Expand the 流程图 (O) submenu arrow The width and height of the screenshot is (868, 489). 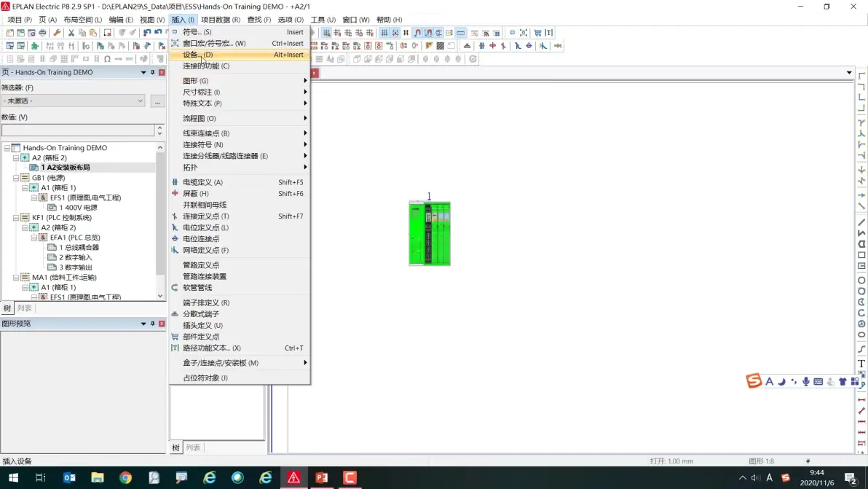pyautogui.click(x=305, y=119)
